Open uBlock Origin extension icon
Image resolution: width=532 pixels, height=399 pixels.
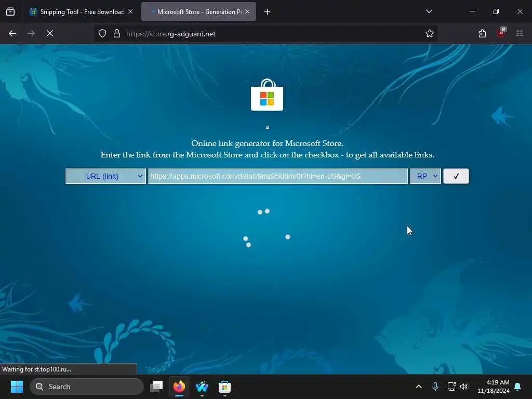click(501, 33)
